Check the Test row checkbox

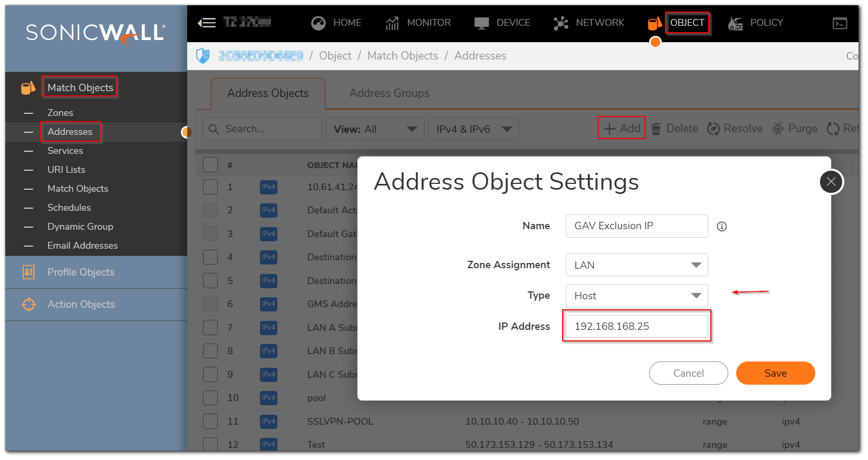(210, 444)
